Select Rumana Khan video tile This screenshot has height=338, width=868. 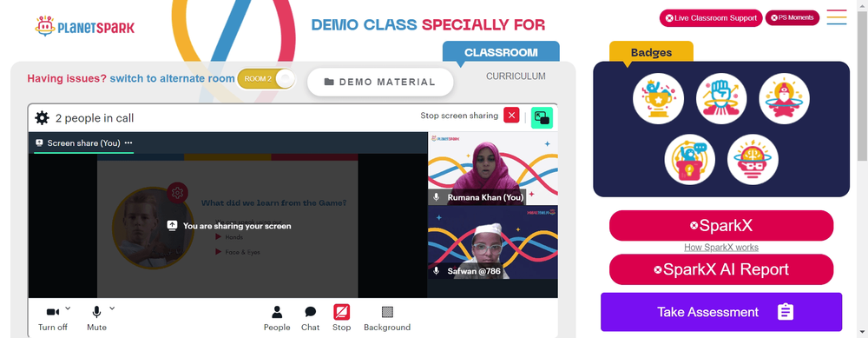coord(493,169)
